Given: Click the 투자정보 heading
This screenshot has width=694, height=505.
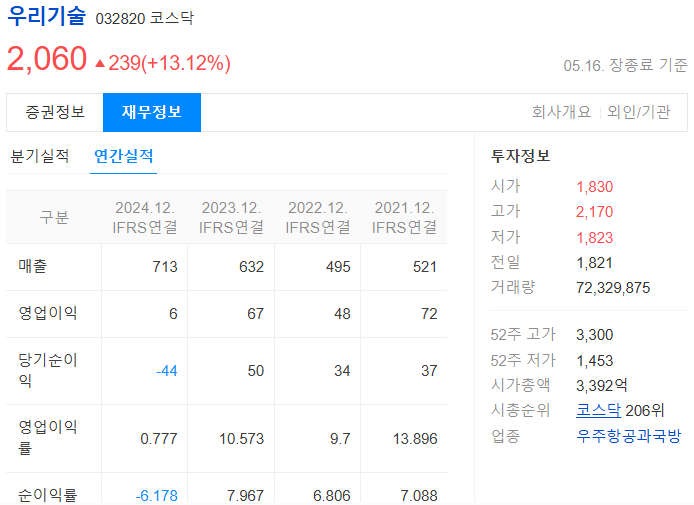Looking at the screenshot, I should pos(520,156).
